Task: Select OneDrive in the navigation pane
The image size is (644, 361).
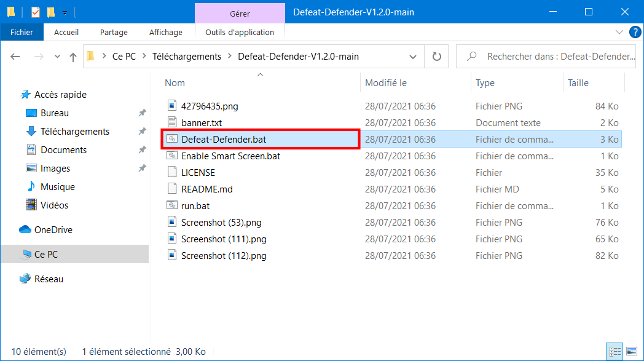Action: 53,230
